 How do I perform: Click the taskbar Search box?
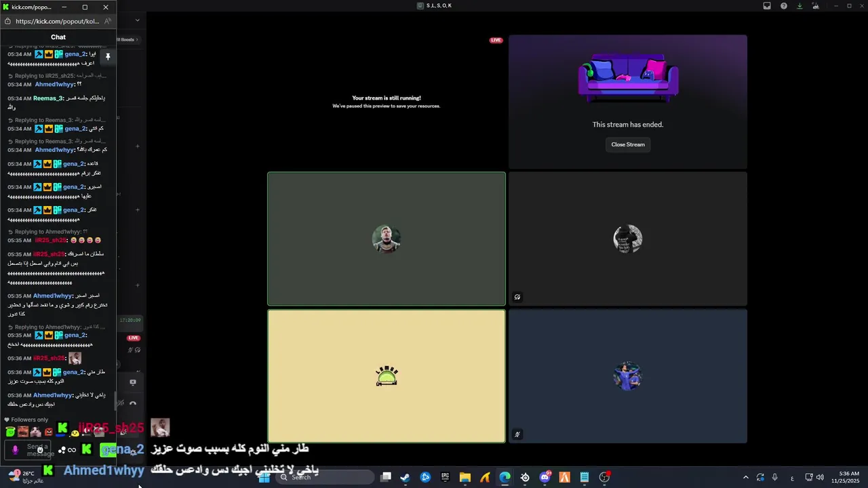click(325, 477)
